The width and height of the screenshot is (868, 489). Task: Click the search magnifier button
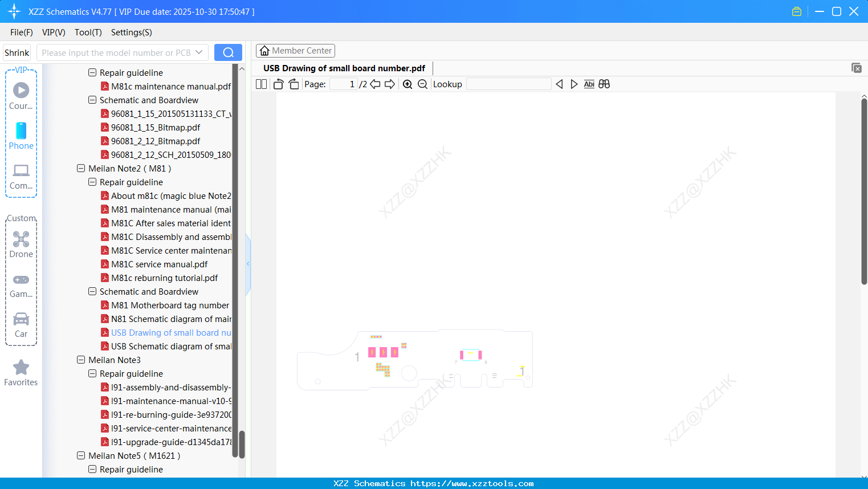pyautogui.click(x=228, y=52)
